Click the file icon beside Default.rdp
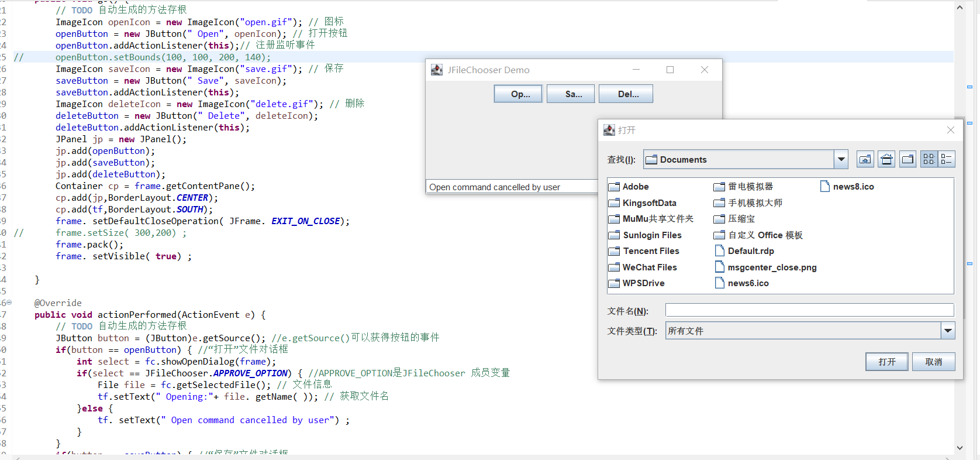 (x=720, y=251)
